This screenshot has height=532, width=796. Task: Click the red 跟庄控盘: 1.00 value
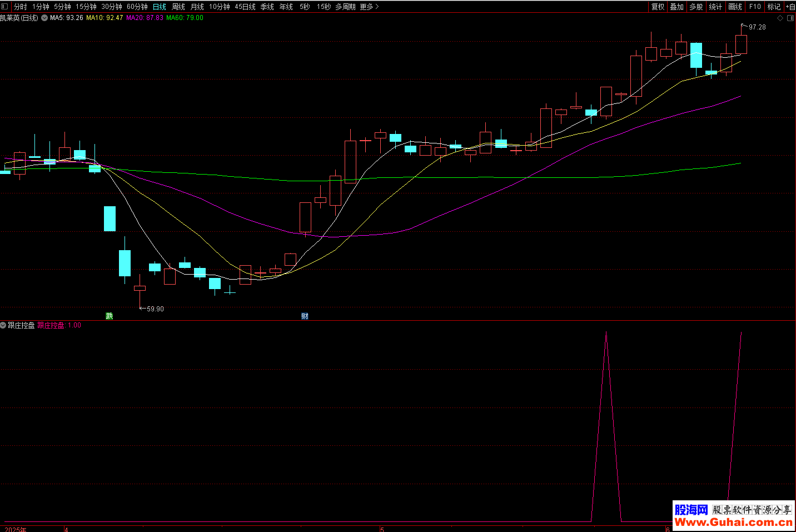(59, 325)
